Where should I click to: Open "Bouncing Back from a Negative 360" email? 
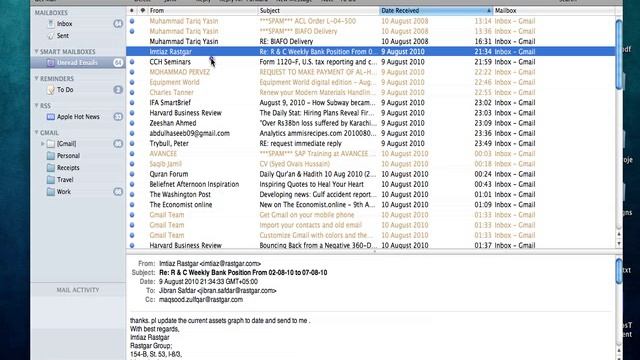pyautogui.click(x=371, y=245)
